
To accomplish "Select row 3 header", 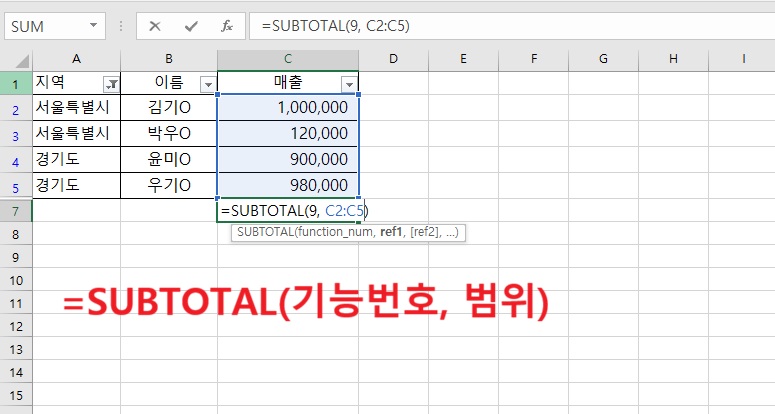I will [16, 135].
